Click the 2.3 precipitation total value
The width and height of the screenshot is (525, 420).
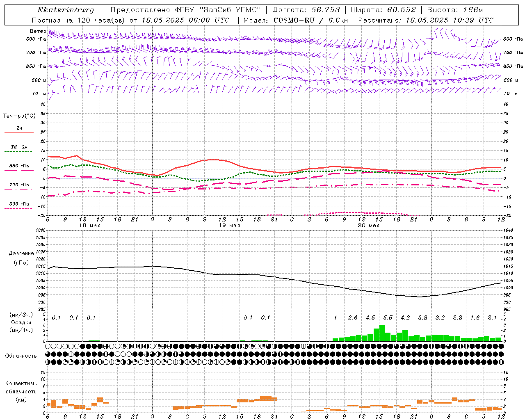pyautogui.click(x=457, y=318)
